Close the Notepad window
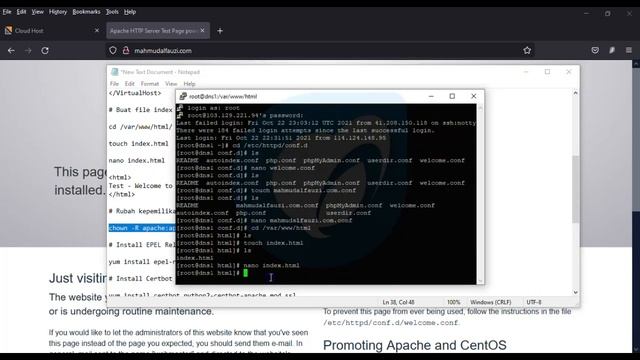 click(569, 72)
